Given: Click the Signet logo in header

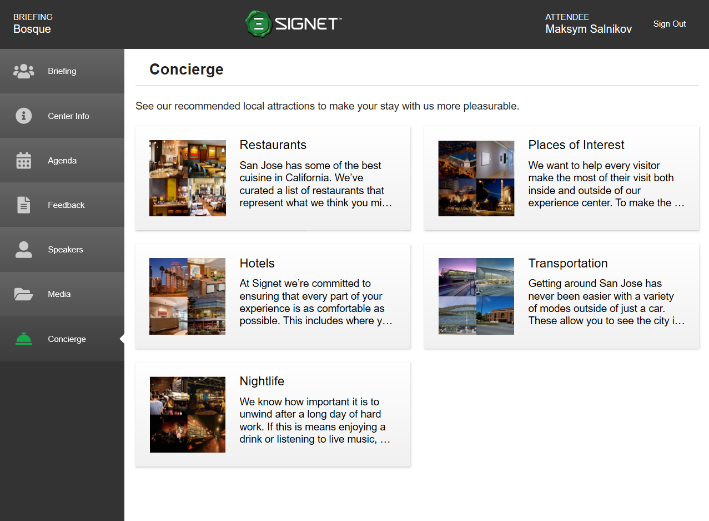Looking at the screenshot, I should point(293,24).
